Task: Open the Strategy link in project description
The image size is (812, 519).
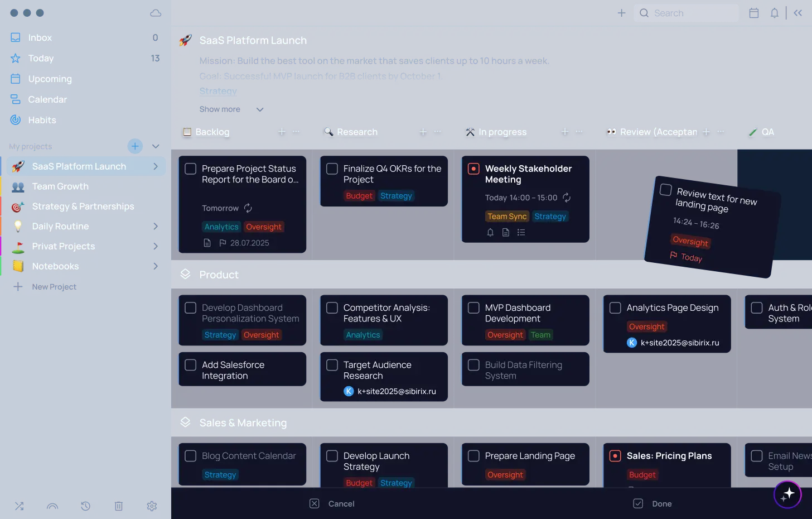Action: click(x=218, y=91)
